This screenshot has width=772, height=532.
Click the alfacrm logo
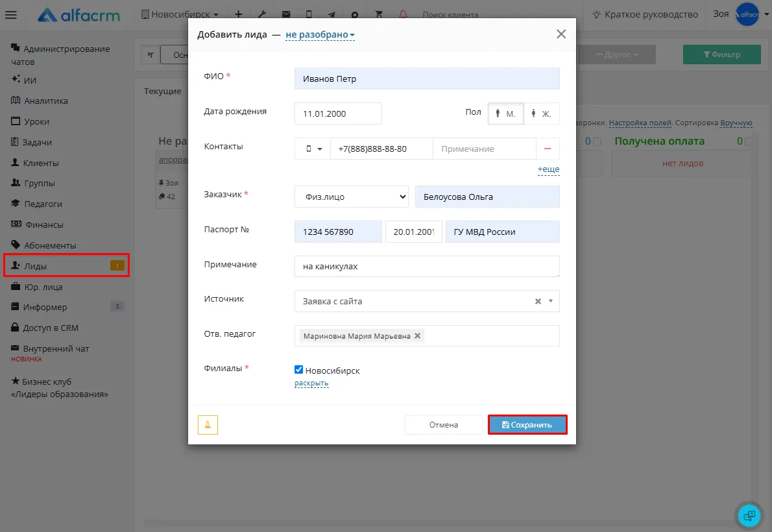78,15
